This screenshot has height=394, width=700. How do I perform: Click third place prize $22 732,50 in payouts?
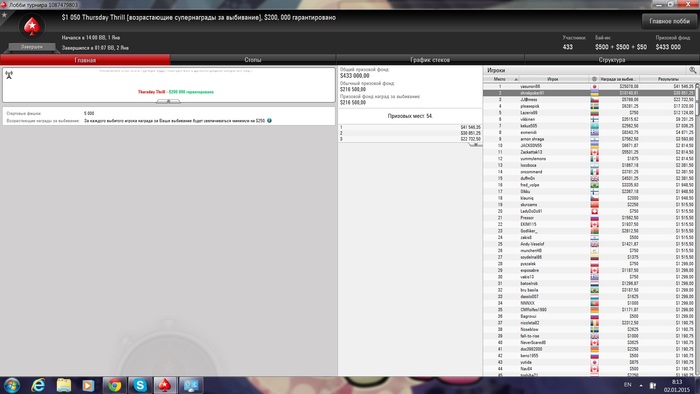(471, 139)
